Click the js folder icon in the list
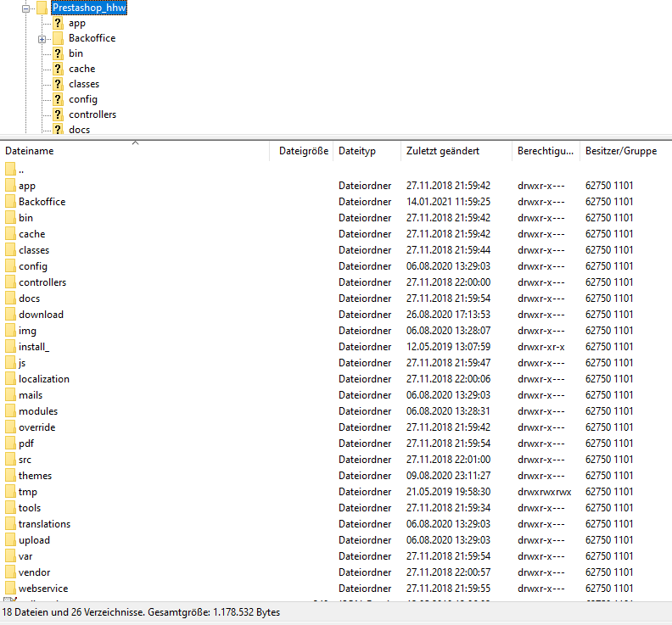This screenshot has height=625, width=672. tap(11, 363)
